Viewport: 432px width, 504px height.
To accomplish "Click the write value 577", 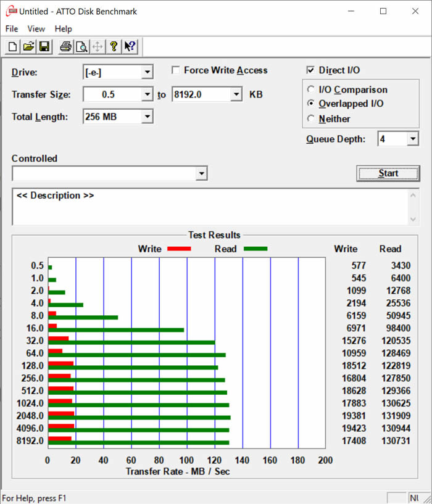I will click(x=359, y=265).
